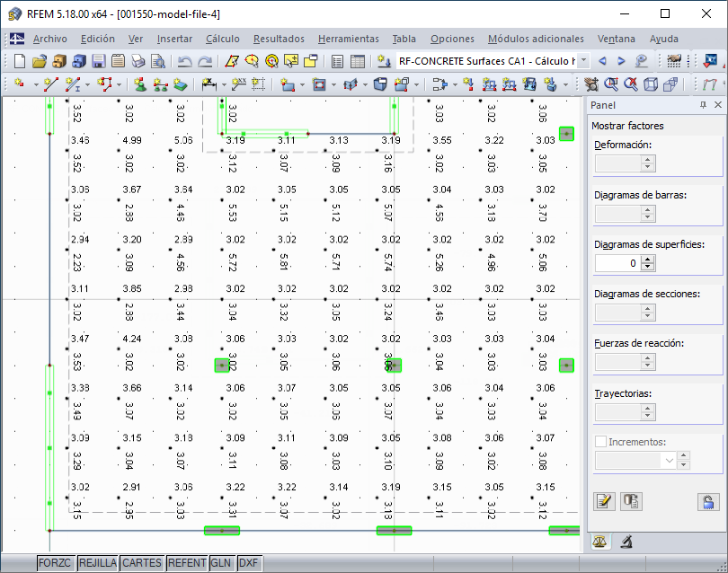Screen dimensions: 728x573
Task: Open the blue project manager cabinet icon
Action: pos(79,61)
